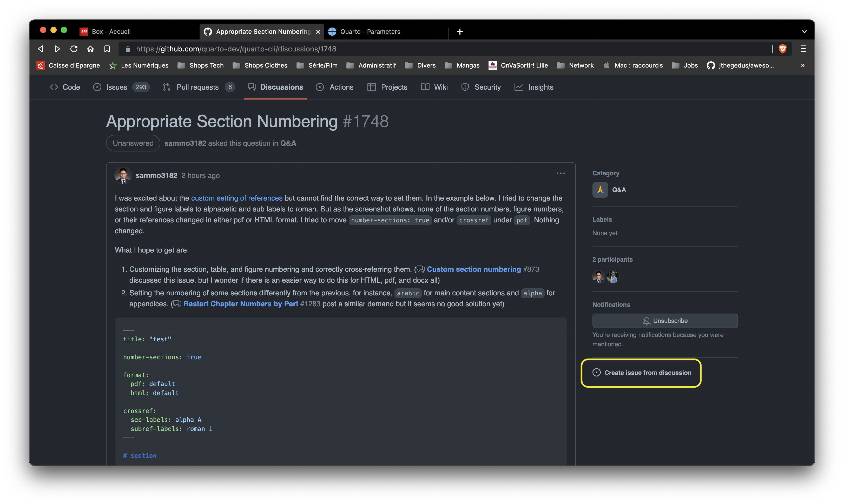The width and height of the screenshot is (844, 504).
Task: Open the Issues tab with 293 count
Action: pyautogui.click(x=121, y=87)
